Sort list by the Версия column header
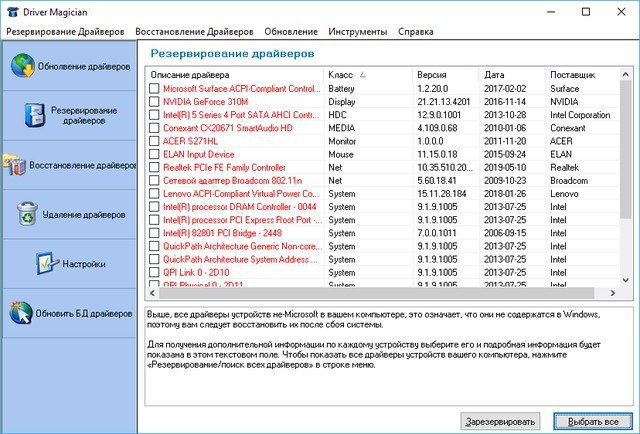This screenshot has height=434, width=640. 446,75
